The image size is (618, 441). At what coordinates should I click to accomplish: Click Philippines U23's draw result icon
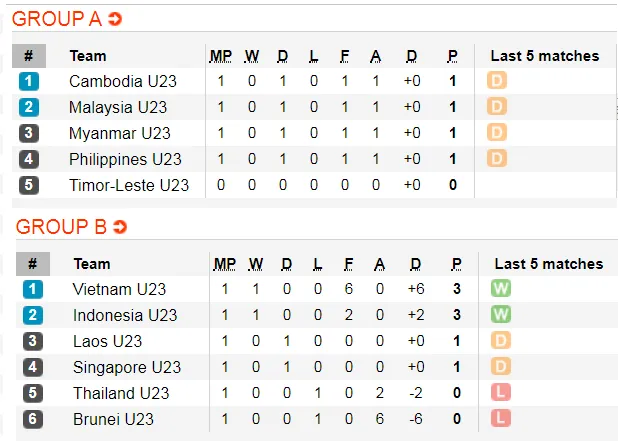(497, 159)
